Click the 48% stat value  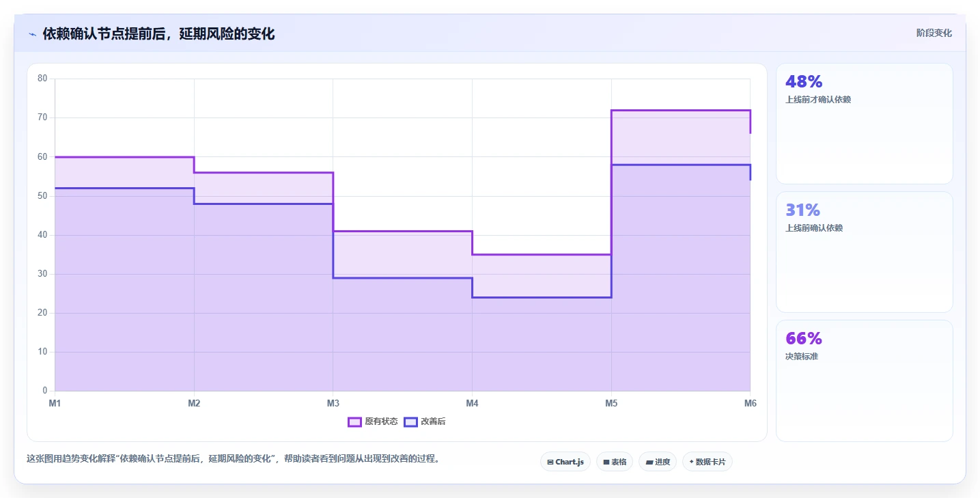[804, 81]
